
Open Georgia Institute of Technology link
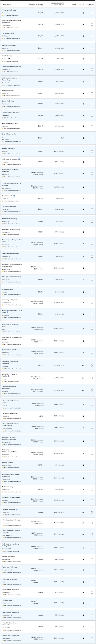click(x=9, y=388)
